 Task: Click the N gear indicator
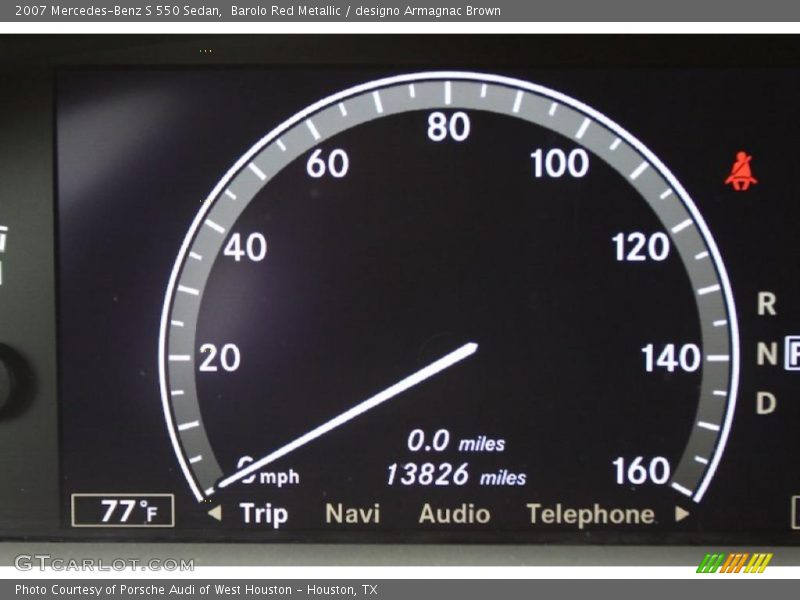(767, 354)
